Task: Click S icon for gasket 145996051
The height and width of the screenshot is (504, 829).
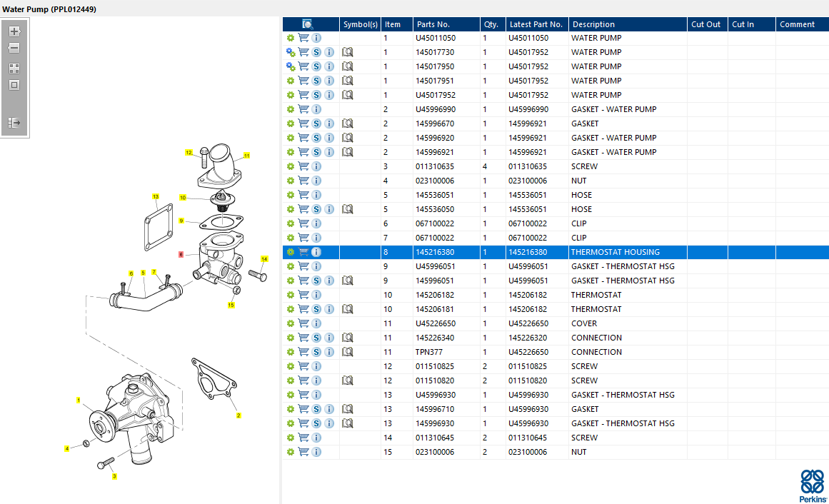Action: pos(316,281)
